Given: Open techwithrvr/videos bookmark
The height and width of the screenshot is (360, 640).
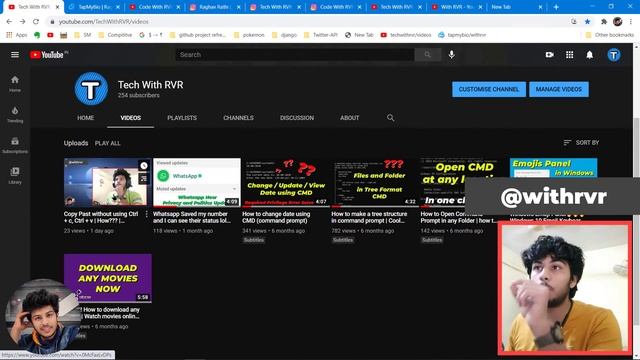Looking at the screenshot, I should 406,35.
